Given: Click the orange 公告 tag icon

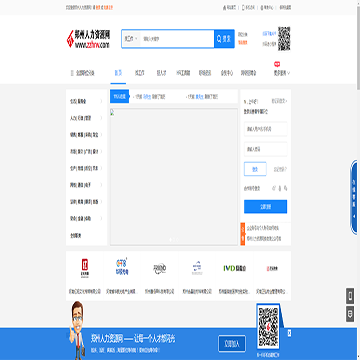Looking at the screenshot, I should [x=243, y=234].
